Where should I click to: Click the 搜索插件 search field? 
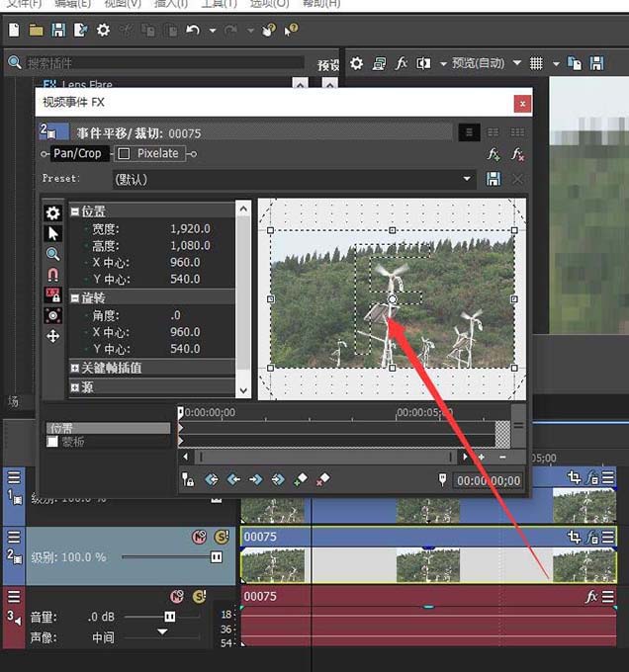click(x=158, y=63)
